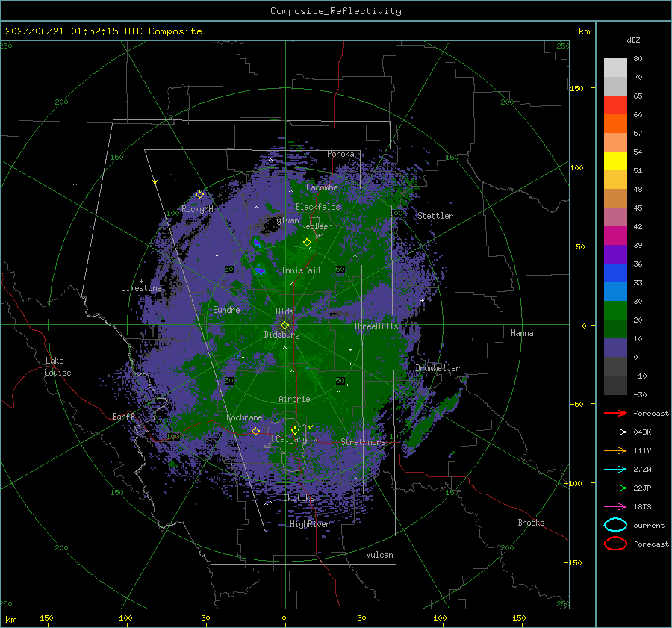Click the yellow marker near RedDeer
Image resolution: width=672 pixels, height=628 pixels.
(308, 243)
